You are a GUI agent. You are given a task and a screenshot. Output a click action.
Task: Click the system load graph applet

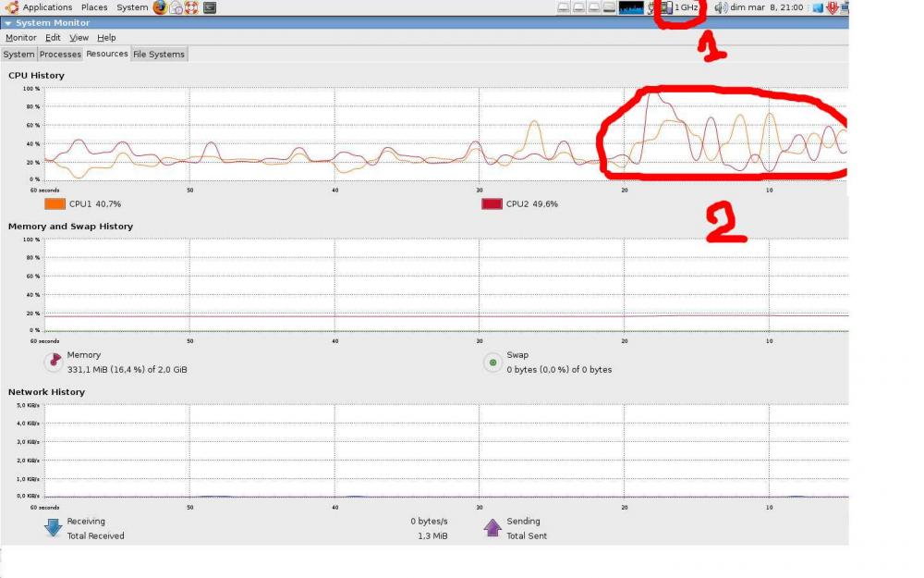coord(632,7)
